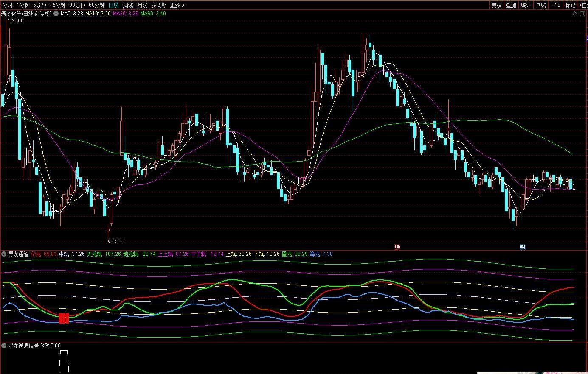Open the 画线 drawing tools
The width and height of the screenshot is (588, 374).
tap(540, 5)
